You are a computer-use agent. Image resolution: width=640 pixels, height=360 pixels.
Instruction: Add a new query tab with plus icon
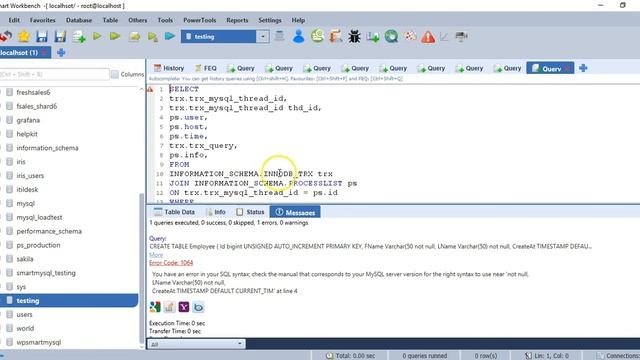click(x=583, y=68)
